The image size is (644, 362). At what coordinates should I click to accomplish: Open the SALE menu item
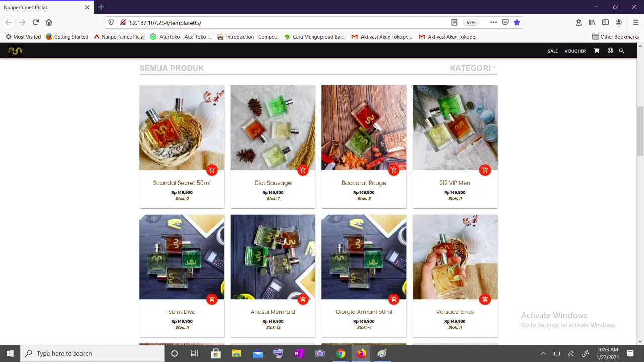(x=552, y=51)
